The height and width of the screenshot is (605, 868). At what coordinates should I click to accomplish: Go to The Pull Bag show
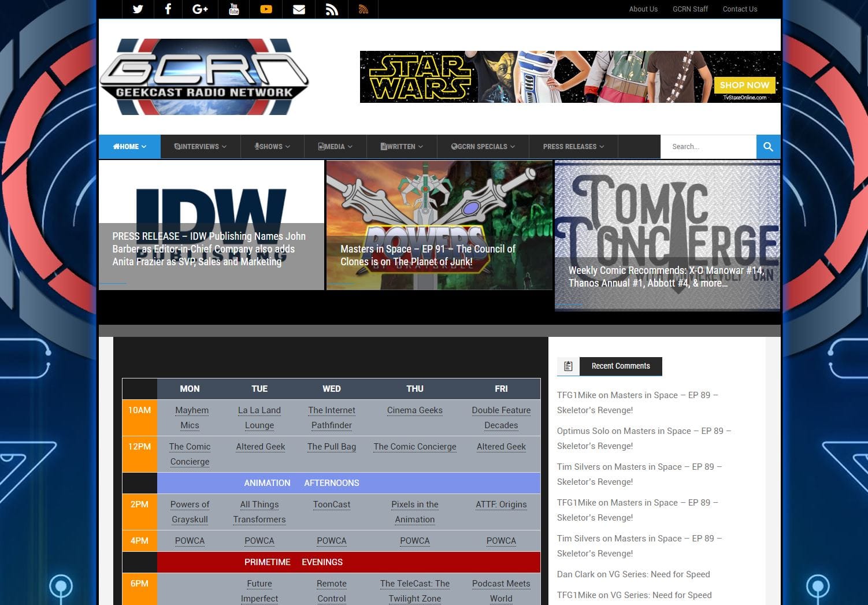point(332,447)
